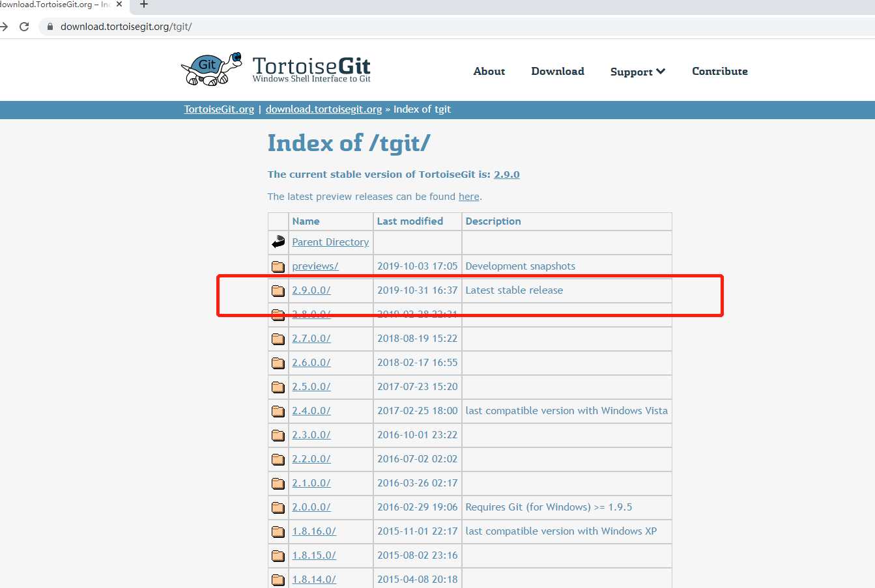
Task: Click folder icon next to 2.6.0.0/
Action: click(x=278, y=363)
